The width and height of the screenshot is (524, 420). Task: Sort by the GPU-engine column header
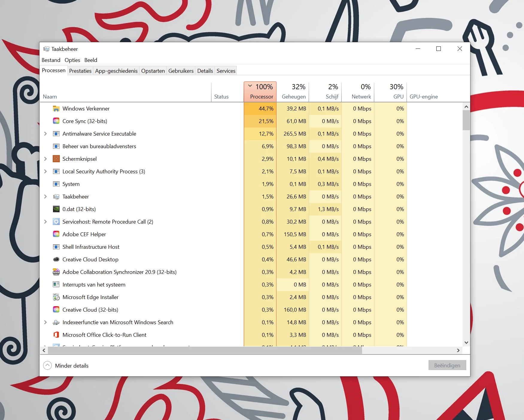pyautogui.click(x=423, y=97)
